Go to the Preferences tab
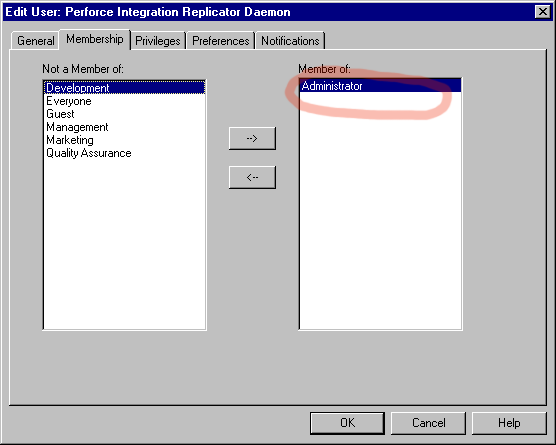The height and width of the screenshot is (445, 556). 221,41
